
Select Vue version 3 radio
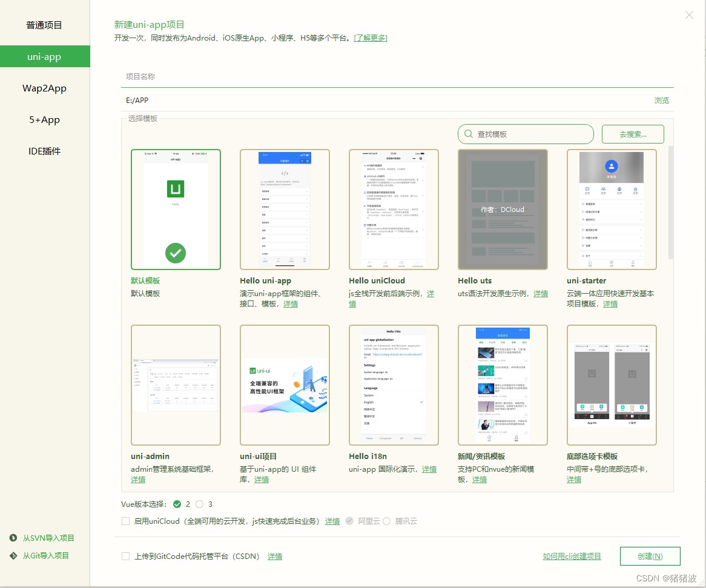[x=199, y=504]
